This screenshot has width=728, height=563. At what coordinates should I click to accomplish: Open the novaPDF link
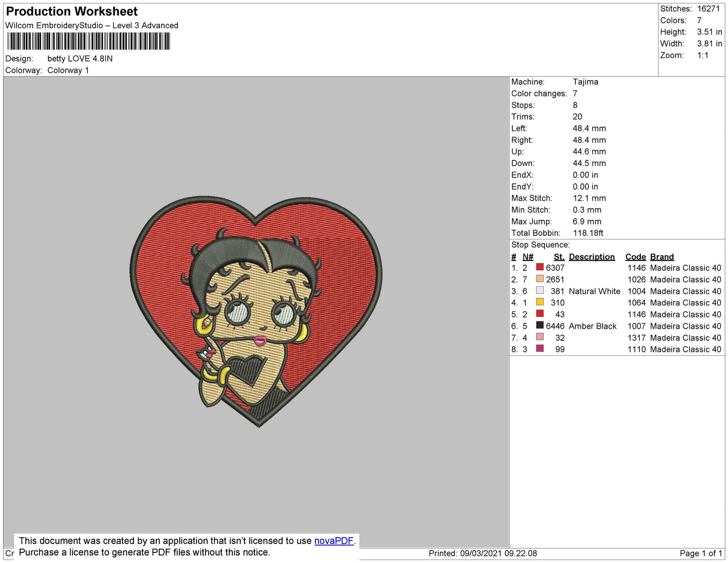[334, 541]
